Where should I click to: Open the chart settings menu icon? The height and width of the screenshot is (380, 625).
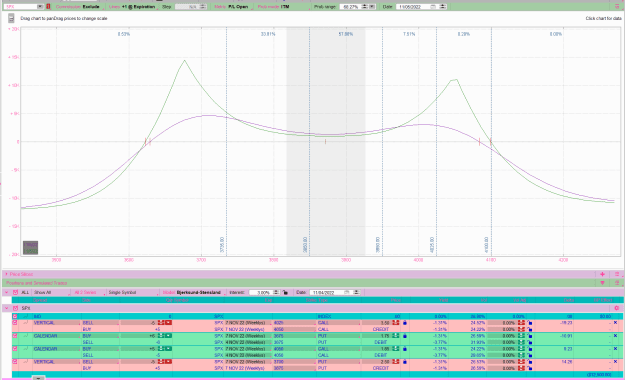[x=11, y=18]
